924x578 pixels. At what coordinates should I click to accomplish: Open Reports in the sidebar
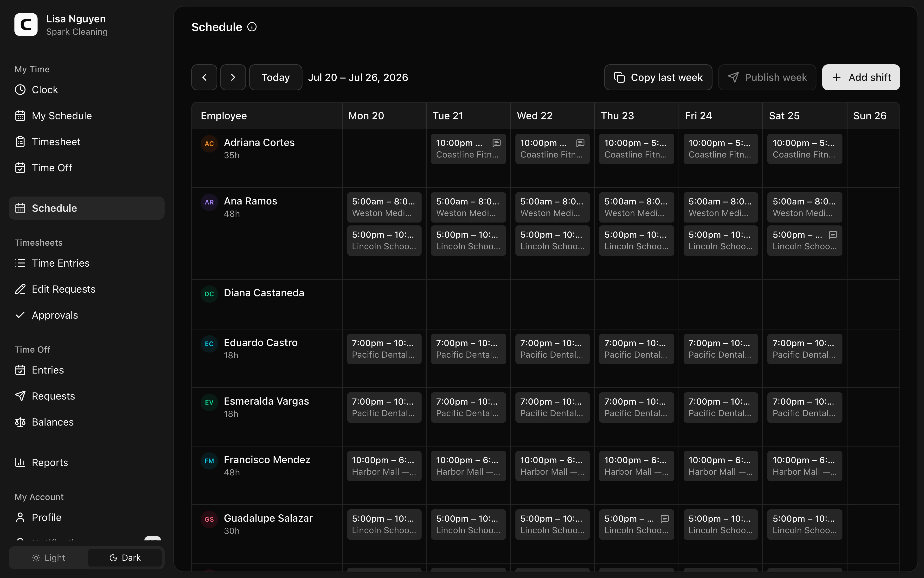click(x=87, y=463)
